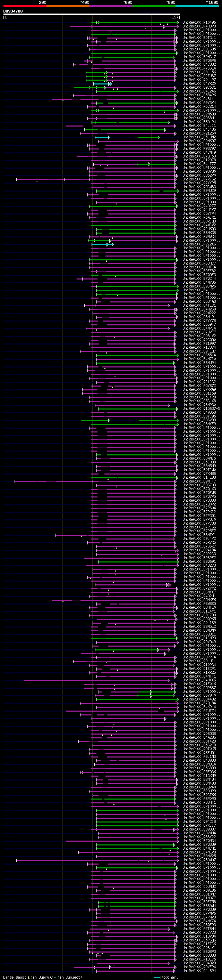The height and width of the screenshot is (980, 222).
Task: Open hit UniRef100_Q8L685
Action: click(199, 49)
